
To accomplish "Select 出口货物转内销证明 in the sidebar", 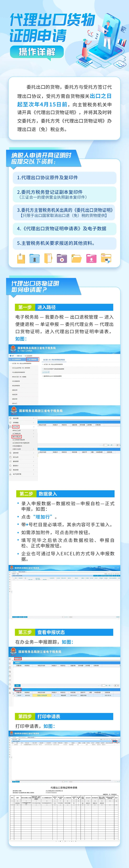I will [19, 440].
